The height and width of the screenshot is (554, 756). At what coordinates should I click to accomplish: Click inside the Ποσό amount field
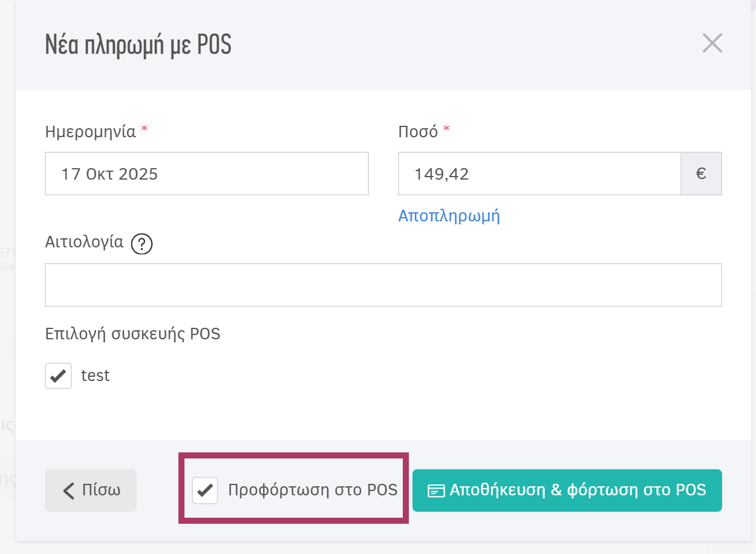pyautogui.click(x=538, y=174)
